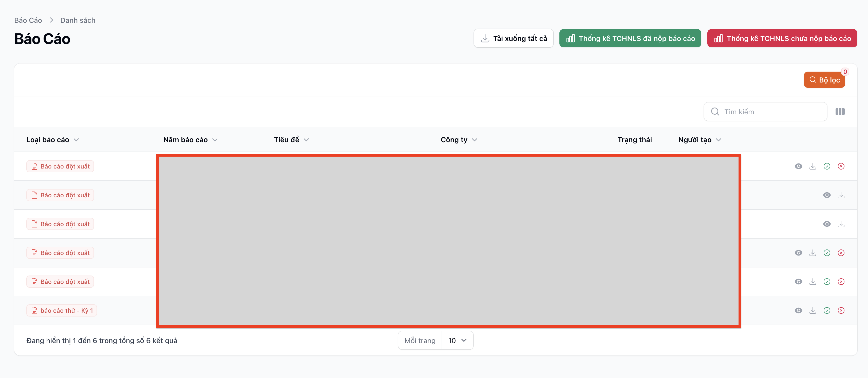Sort by Công ty column chevron
868x378 pixels.
click(475, 140)
